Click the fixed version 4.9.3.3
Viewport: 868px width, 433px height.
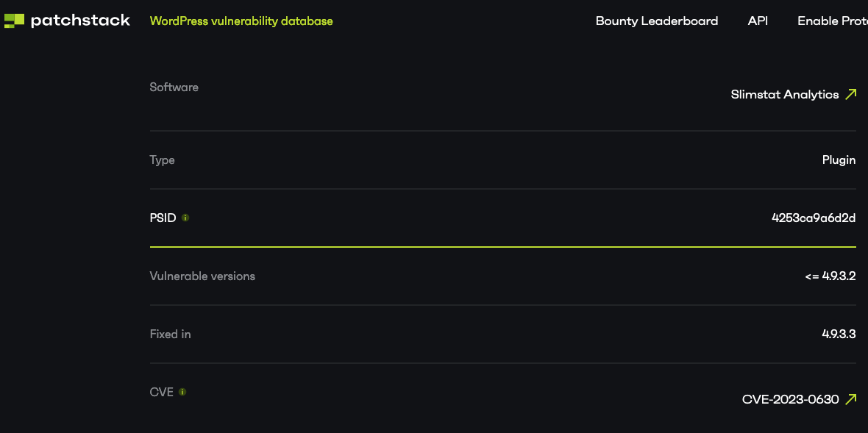(839, 334)
